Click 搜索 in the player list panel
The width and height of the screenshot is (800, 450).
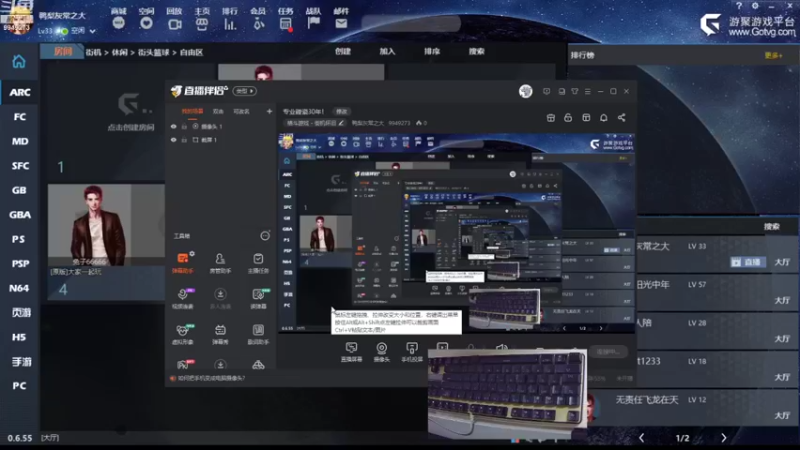[771, 227]
